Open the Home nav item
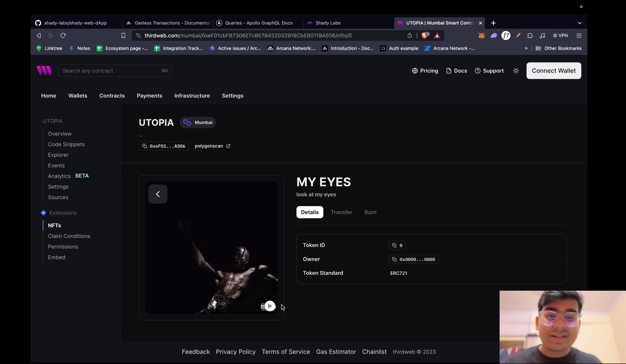The height and width of the screenshot is (364, 626). [x=49, y=96]
